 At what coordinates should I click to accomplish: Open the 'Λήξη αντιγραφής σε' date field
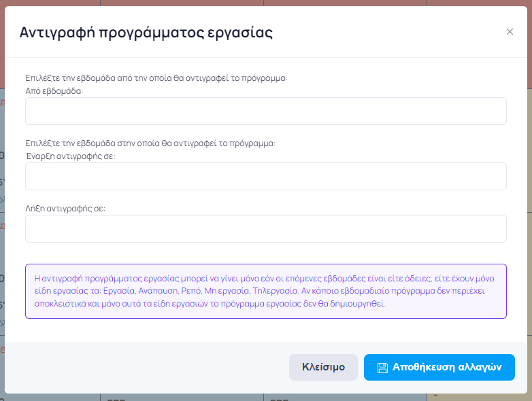(265, 228)
